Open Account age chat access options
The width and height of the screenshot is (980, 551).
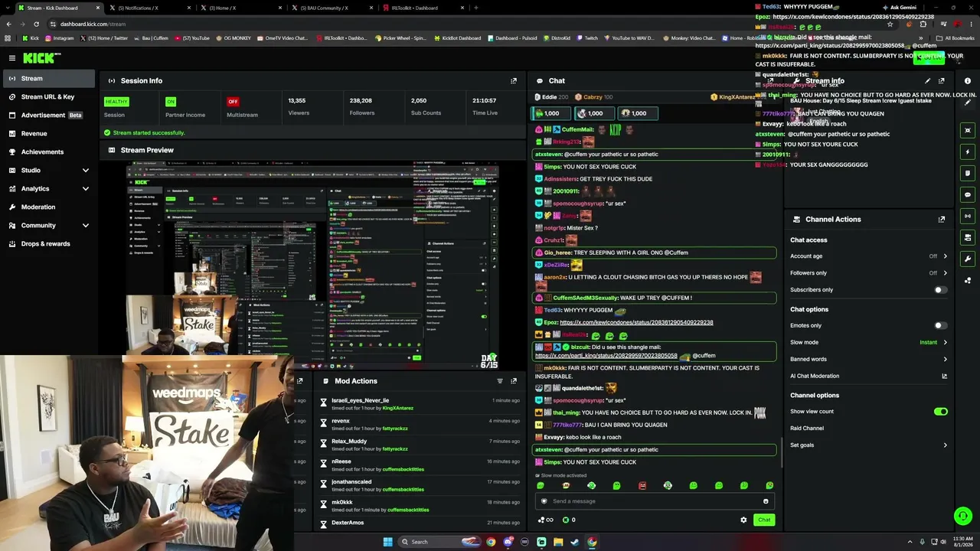pyautogui.click(x=868, y=256)
